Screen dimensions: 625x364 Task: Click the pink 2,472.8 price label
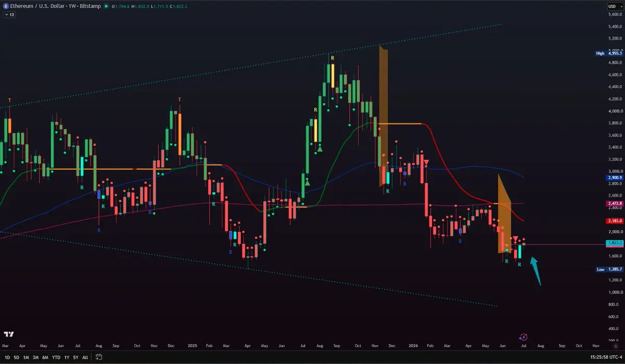click(614, 203)
